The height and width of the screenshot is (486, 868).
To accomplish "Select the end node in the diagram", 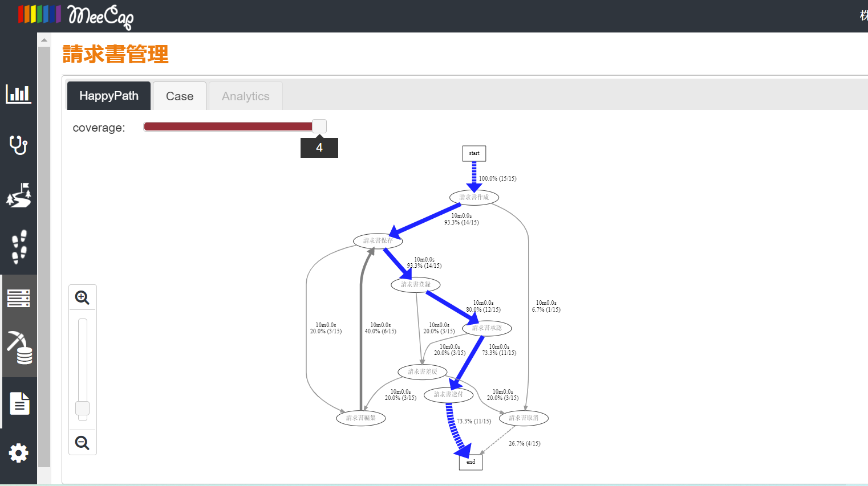I will point(470,462).
